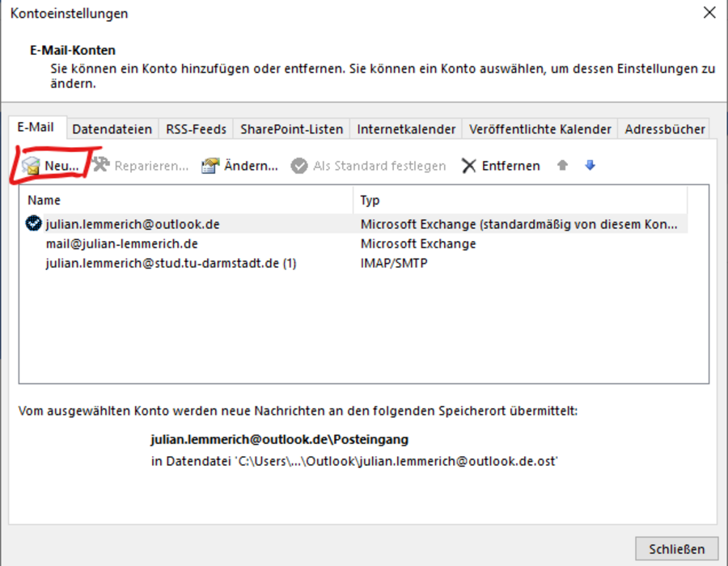Move account down with blue arrow
Image resolution: width=728 pixels, height=566 pixels.
pos(590,165)
